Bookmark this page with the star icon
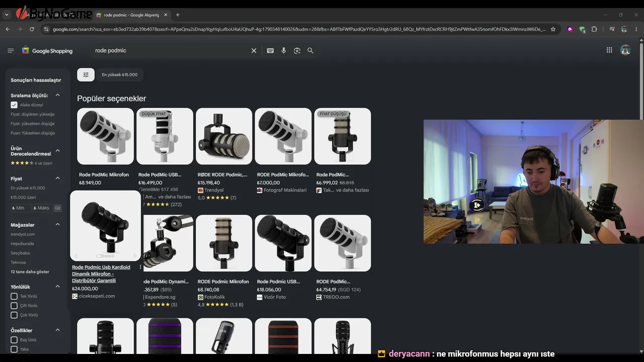This screenshot has height=362, width=644. tap(553, 29)
